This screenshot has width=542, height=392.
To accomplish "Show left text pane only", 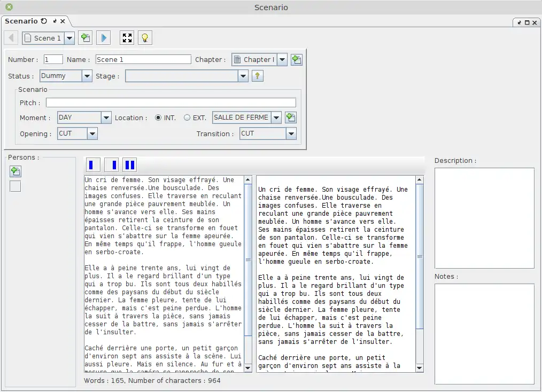I will click(93, 164).
